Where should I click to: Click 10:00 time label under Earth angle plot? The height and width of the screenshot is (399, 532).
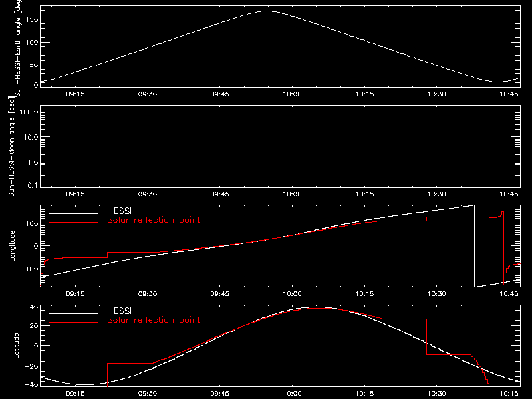pos(292,94)
